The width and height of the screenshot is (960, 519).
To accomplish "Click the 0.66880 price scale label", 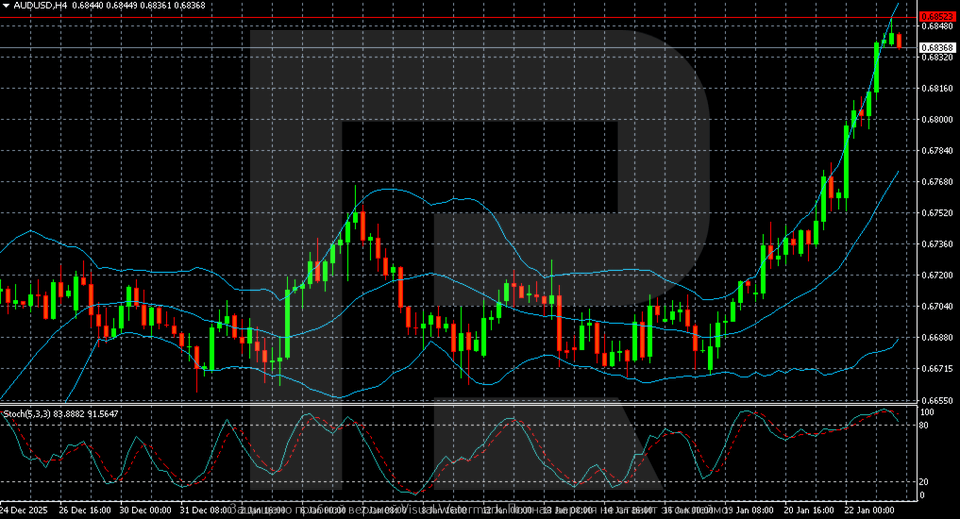I will [937, 337].
